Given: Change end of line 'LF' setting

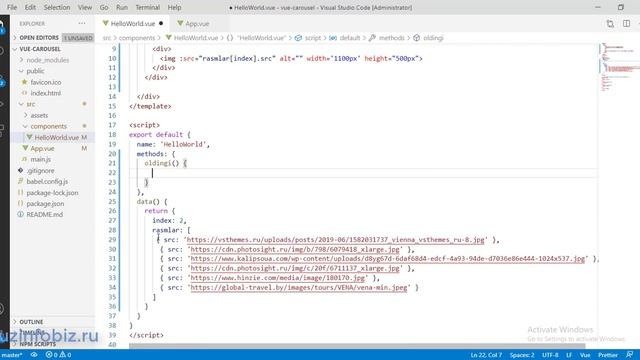Looking at the screenshot, I should coord(569,355).
